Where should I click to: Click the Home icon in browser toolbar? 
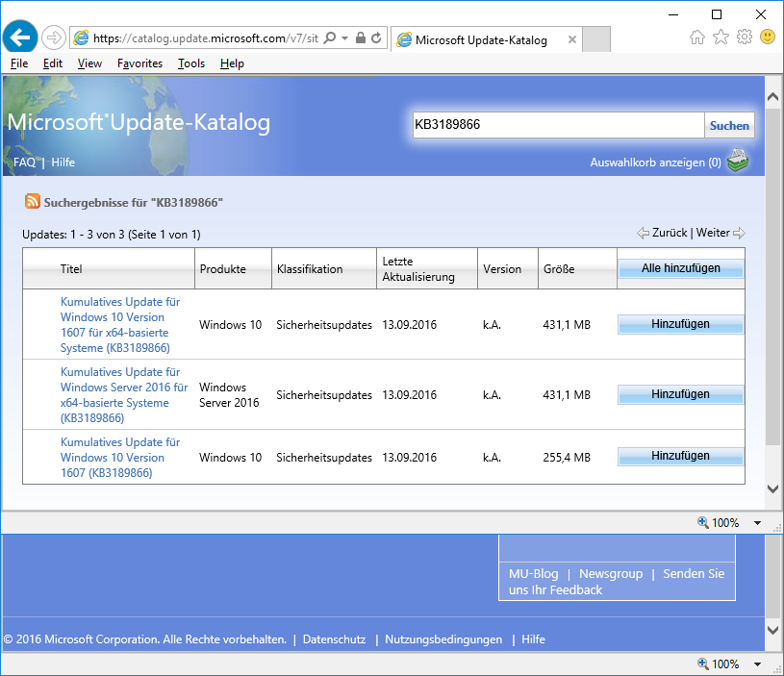pos(697,37)
